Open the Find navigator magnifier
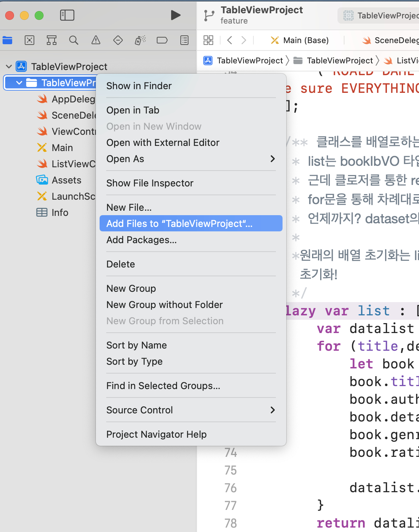The image size is (419, 532). pos(74,40)
